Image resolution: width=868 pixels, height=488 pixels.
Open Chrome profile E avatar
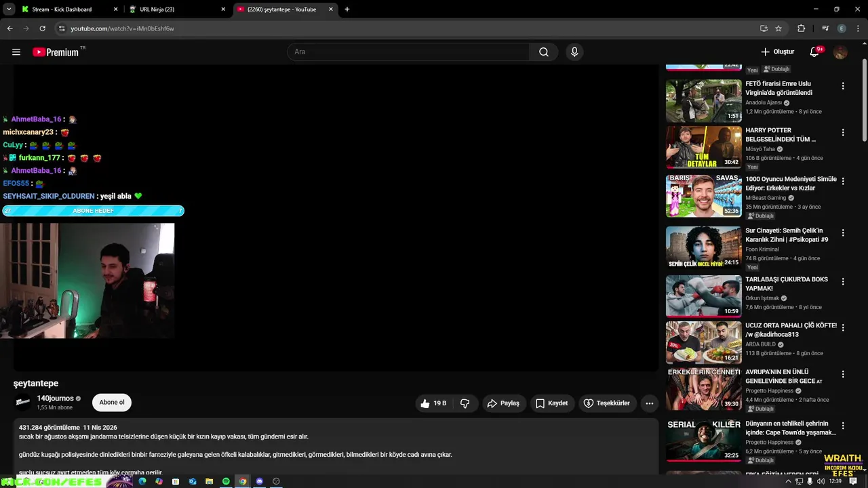click(x=842, y=28)
